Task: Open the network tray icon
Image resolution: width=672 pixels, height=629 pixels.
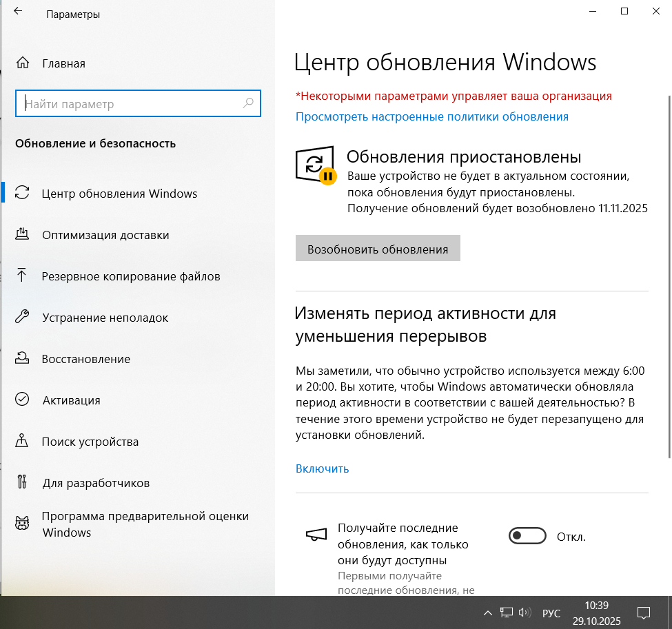Action: pos(507,612)
